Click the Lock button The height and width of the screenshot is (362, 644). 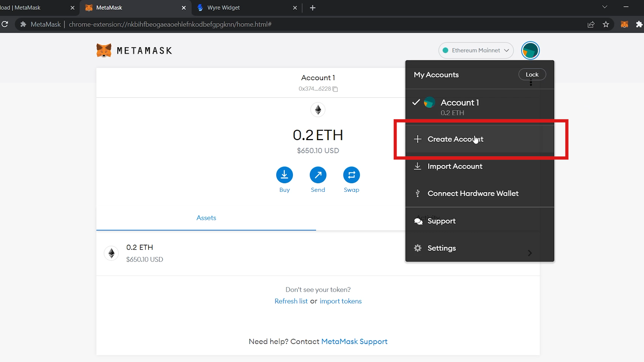click(x=532, y=74)
